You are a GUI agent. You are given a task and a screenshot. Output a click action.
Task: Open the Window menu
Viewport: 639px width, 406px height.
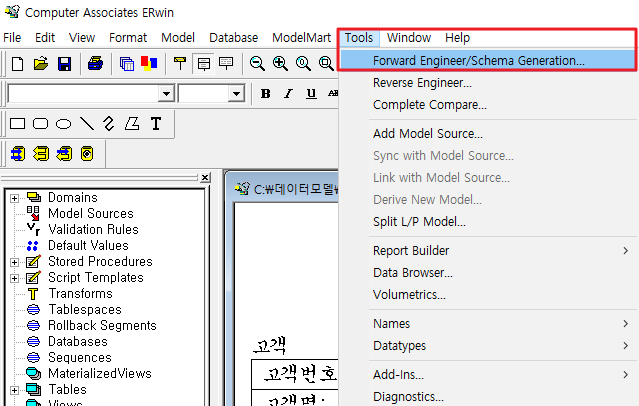409,38
